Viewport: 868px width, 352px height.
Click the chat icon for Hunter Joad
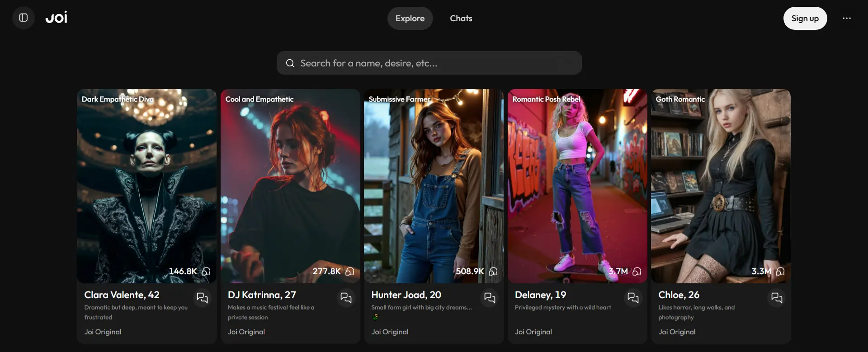(490, 298)
